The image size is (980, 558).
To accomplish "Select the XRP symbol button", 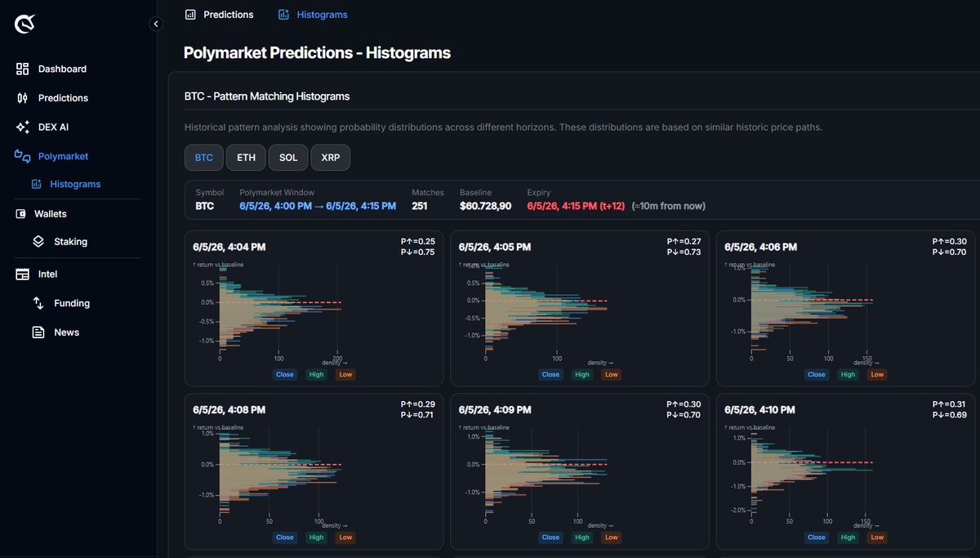I will (331, 158).
